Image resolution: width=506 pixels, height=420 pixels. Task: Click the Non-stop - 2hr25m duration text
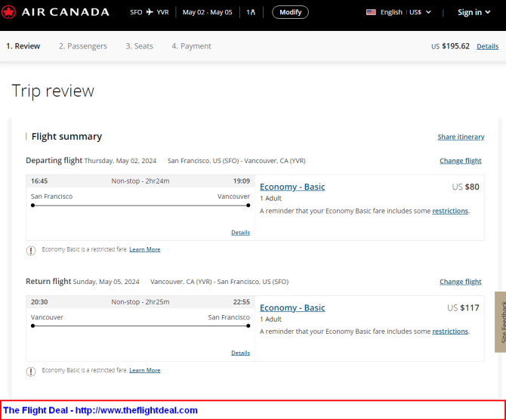click(x=140, y=302)
